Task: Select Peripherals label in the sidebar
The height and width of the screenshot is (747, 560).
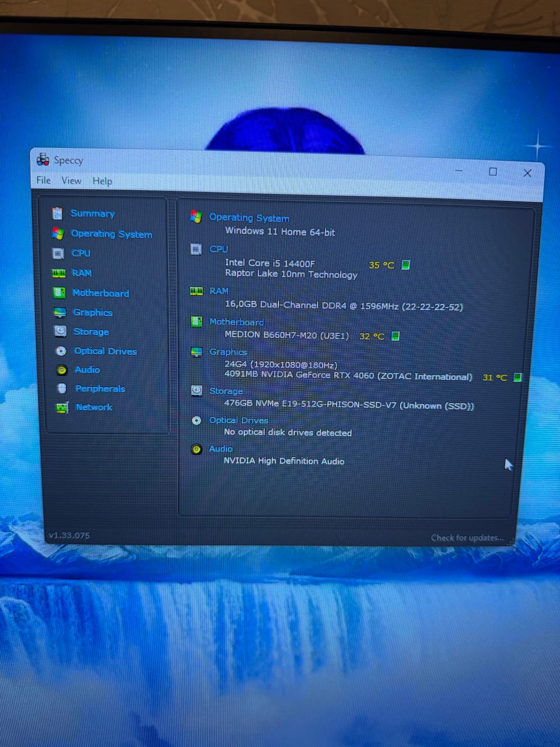Action: click(100, 389)
